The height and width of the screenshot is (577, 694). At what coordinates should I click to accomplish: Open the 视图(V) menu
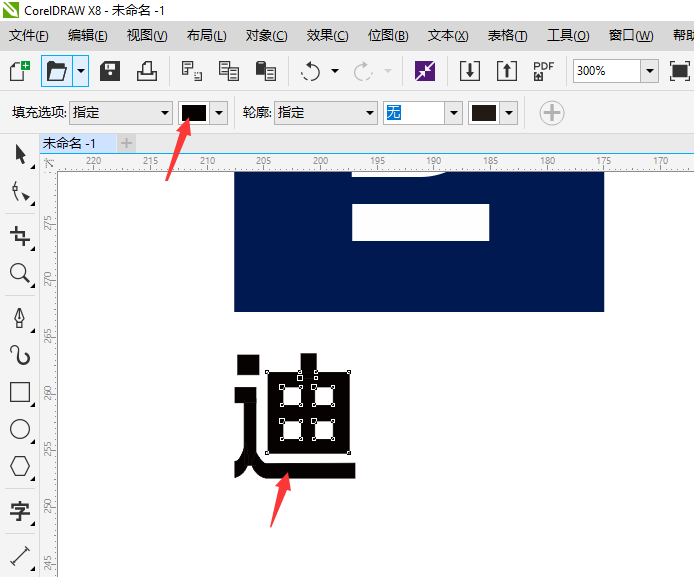click(147, 35)
